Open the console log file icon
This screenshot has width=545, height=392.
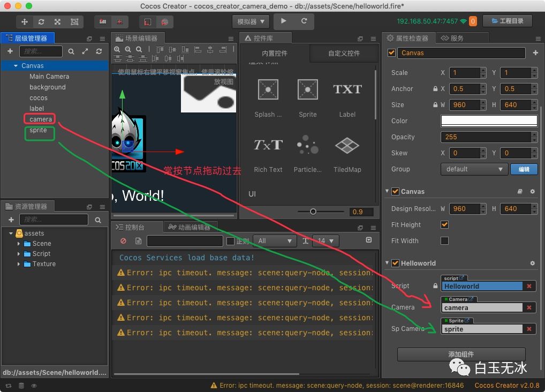(138, 240)
